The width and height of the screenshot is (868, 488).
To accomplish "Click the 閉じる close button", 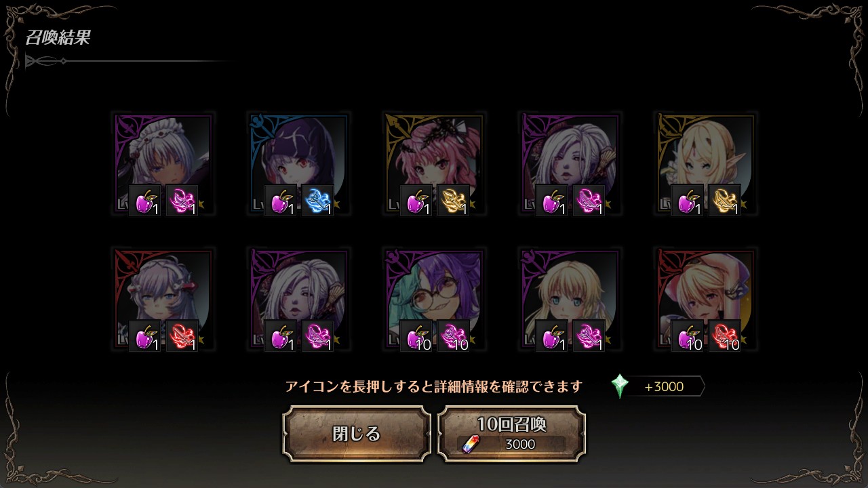I will (357, 434).
